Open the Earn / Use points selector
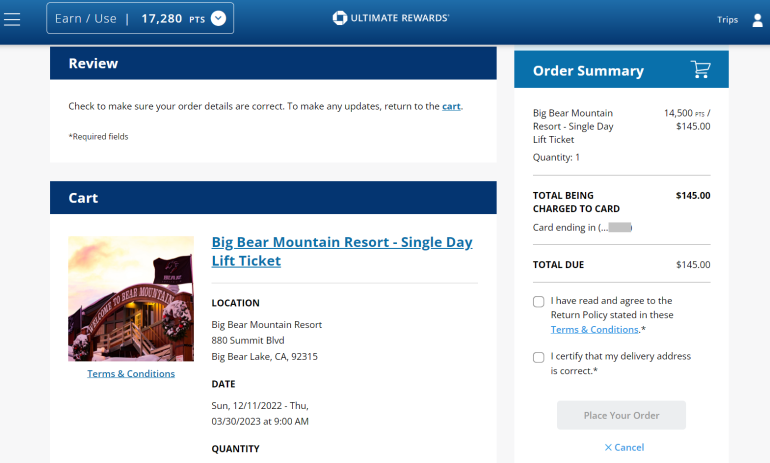 [x=140, y=18]
